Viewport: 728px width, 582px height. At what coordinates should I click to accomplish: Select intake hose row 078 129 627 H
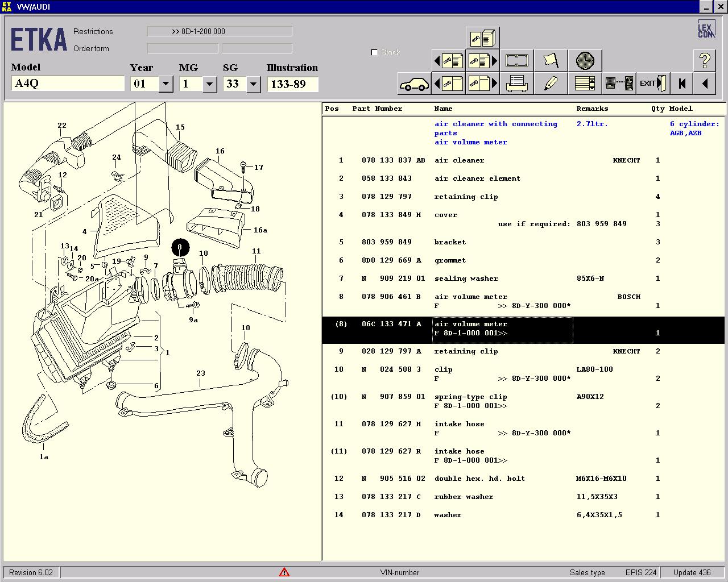523,429
